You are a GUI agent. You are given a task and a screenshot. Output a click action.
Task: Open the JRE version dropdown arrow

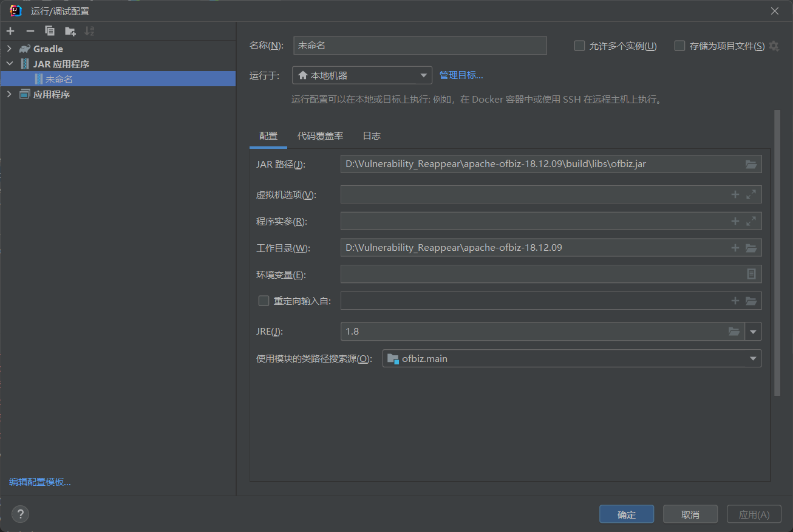[754, 332]
